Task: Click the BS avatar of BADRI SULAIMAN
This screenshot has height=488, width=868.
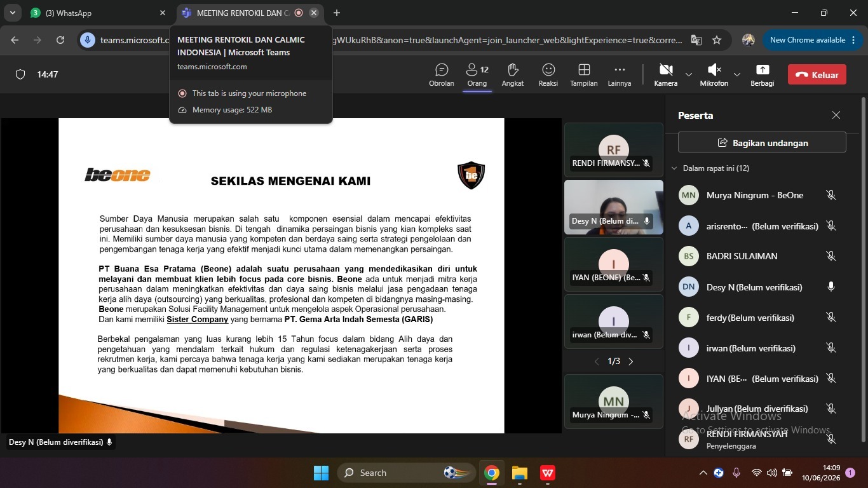Action: 689,256
